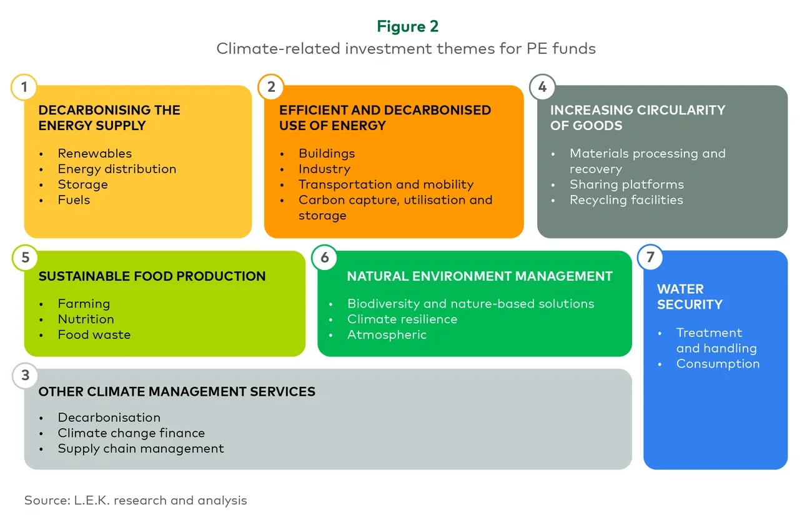Select the Increasing Circularity of Goods card
Image resolution: width=812 pixels, height=527 pixels.
(662, 161)
